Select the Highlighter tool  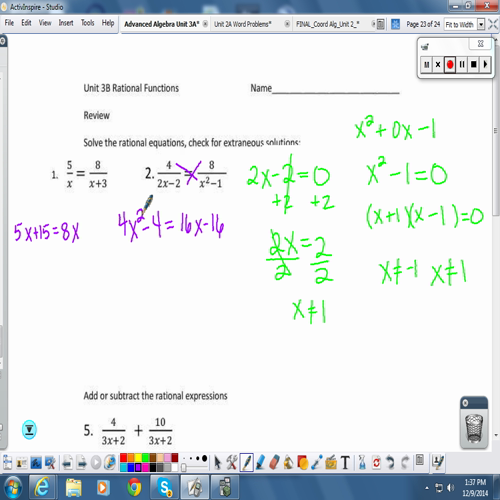260,462
